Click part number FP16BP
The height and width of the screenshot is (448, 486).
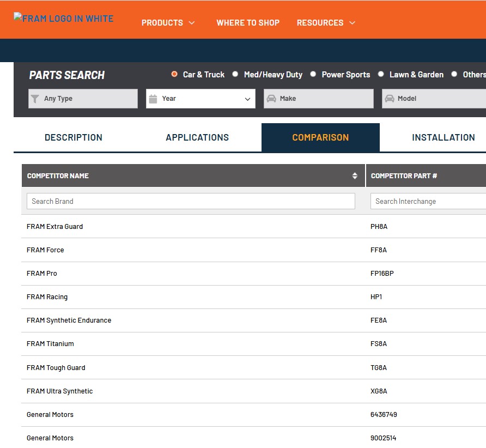382,274
